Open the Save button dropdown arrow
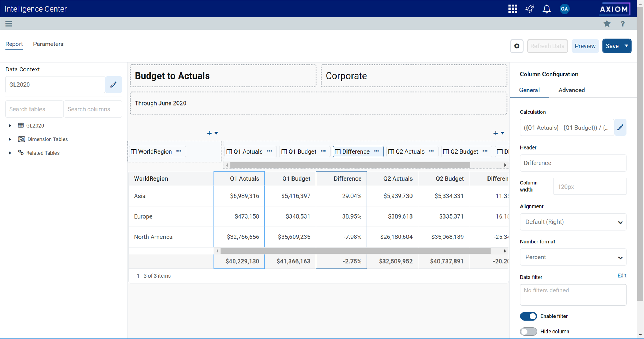This screenshot has width=644, height=339. (x=626, y=46)
